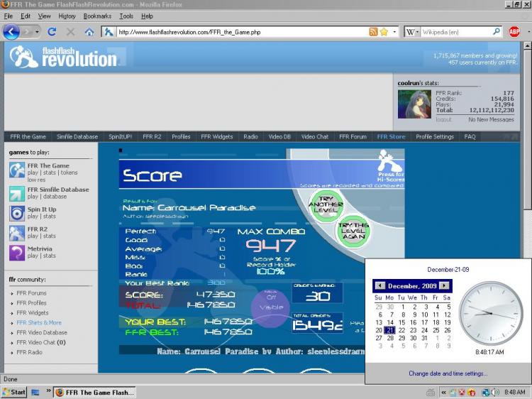Open the Video DB nav tab
The height and width of the screenshot is (399, 532).
[x=279, y=136]
